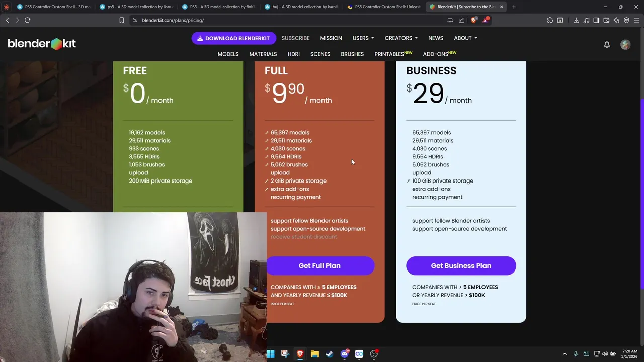Browse MODELS category
This screenshot has height=362, width=644.
click(x=228, y=54)
